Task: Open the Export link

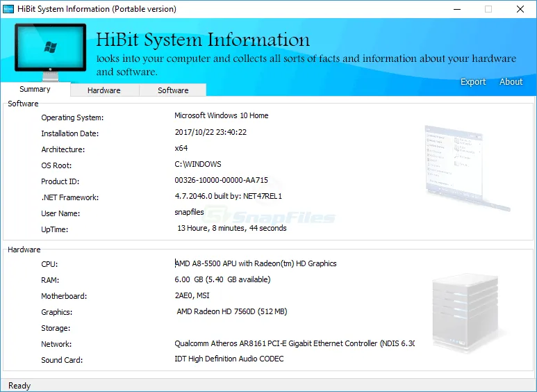Action: pos(473,82)
